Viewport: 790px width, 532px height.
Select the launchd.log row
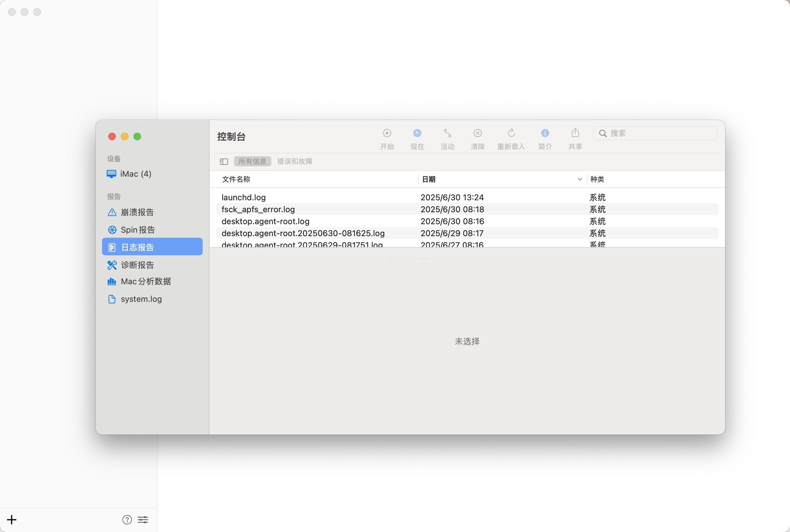[467, 197]
